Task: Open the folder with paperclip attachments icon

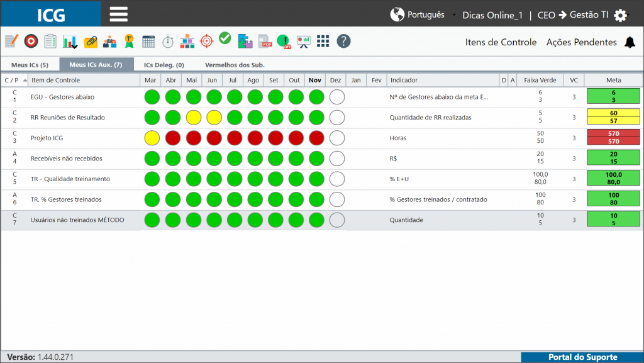Action: [x=91, y=42]
